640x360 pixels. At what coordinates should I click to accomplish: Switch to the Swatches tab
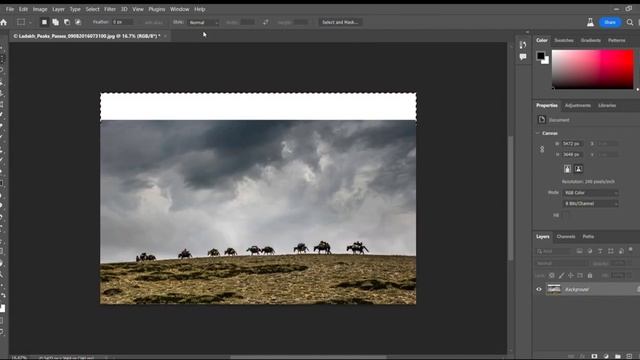(564, 40)
